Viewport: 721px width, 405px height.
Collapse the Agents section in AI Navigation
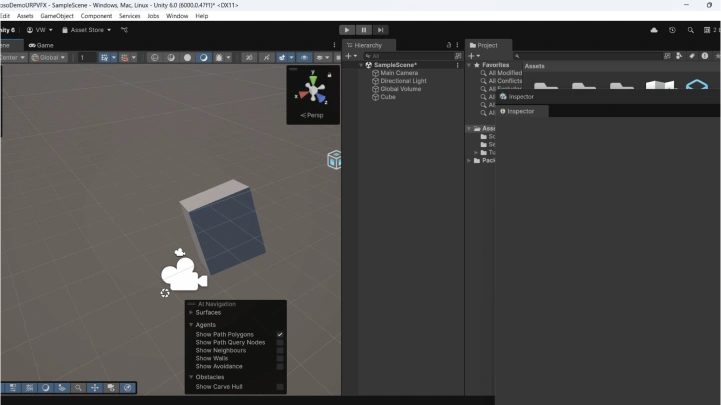click(x=191, y=325)
